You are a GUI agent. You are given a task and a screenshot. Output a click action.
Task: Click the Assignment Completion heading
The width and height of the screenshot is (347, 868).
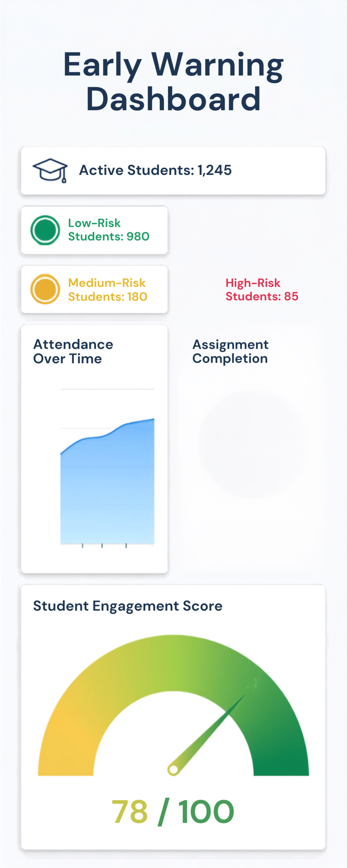click(230, 352)
